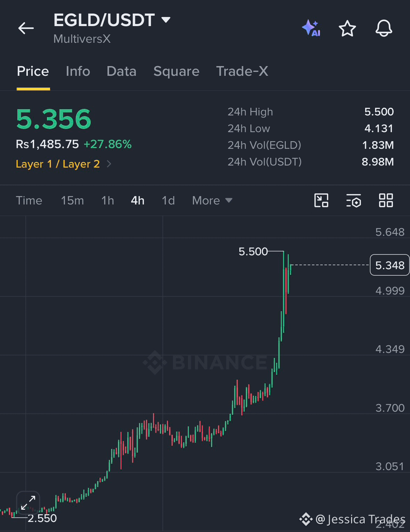Switch to the Data tab
410x532 pixels.
pos(121,71)
